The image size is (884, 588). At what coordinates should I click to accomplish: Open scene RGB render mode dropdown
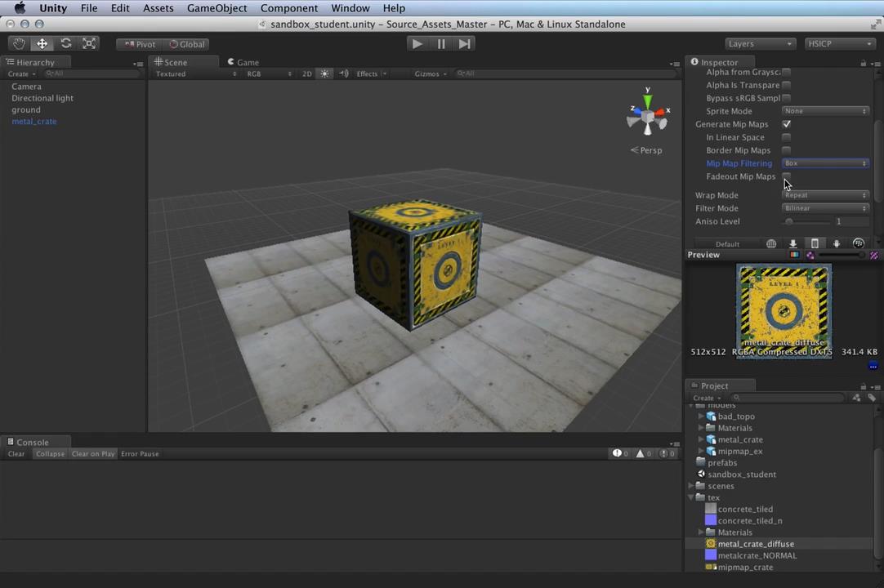click(x=269, y=73)
